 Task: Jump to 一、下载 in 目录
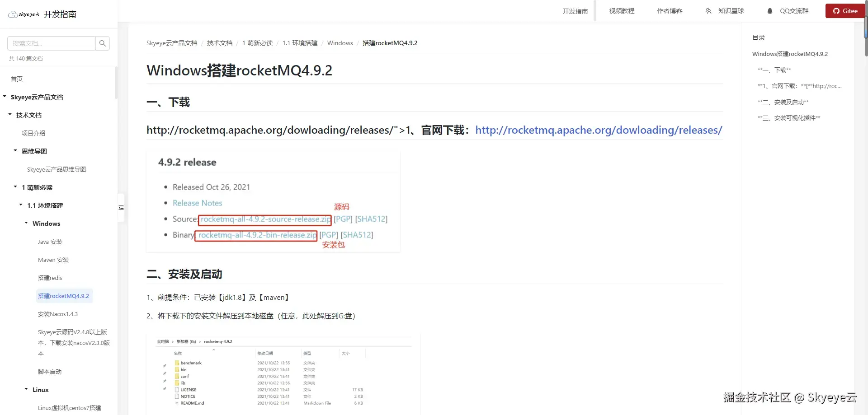tap(774, 70)
